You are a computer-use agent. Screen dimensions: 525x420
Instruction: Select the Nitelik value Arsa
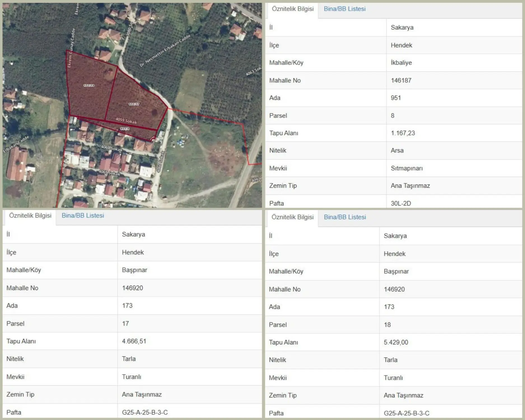coord(397,151)
